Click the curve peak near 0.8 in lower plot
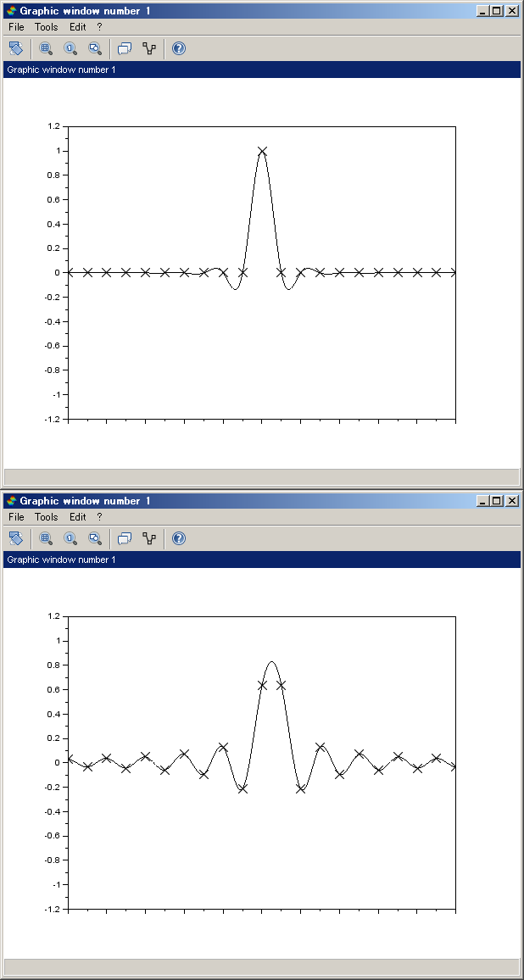Viewport: 524px width, 980px height. coord(271,662)
